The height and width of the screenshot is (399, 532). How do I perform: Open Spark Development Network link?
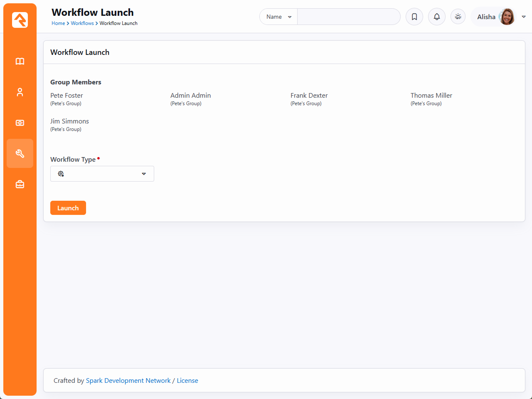[x=128, y=381]
